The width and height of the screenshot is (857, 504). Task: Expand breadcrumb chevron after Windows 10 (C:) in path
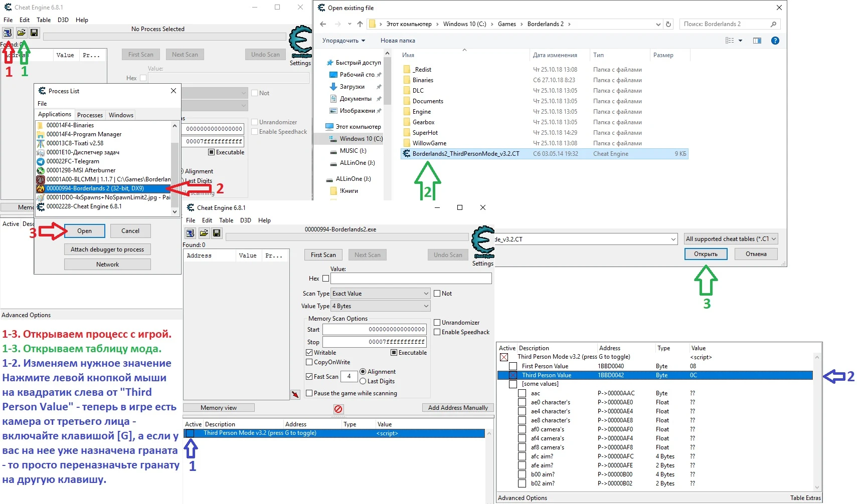[492, 24]
